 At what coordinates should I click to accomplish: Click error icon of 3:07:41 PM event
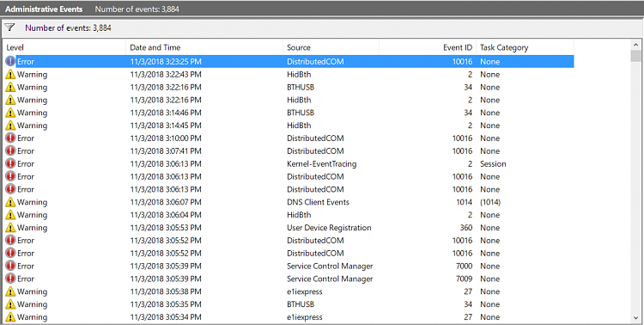(10, 151)
